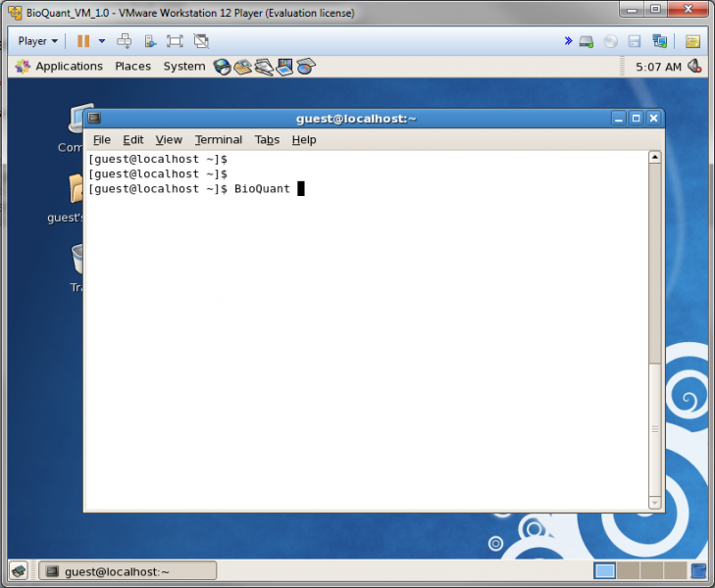Switch to the first workspace
This screenshot has height=588, width=715.
click(604, 570)
